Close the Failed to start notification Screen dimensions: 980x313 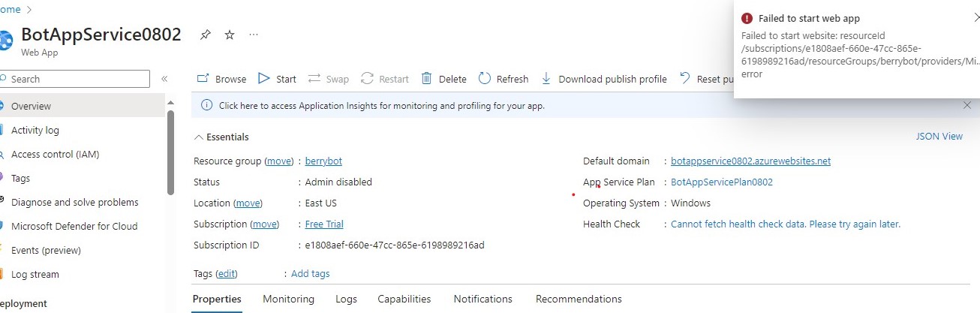point(975,18)
